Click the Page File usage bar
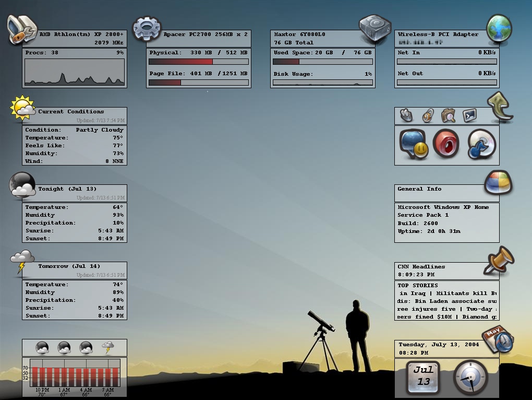The width and height of the screenshot is (532, 400). tap(199, 83)
